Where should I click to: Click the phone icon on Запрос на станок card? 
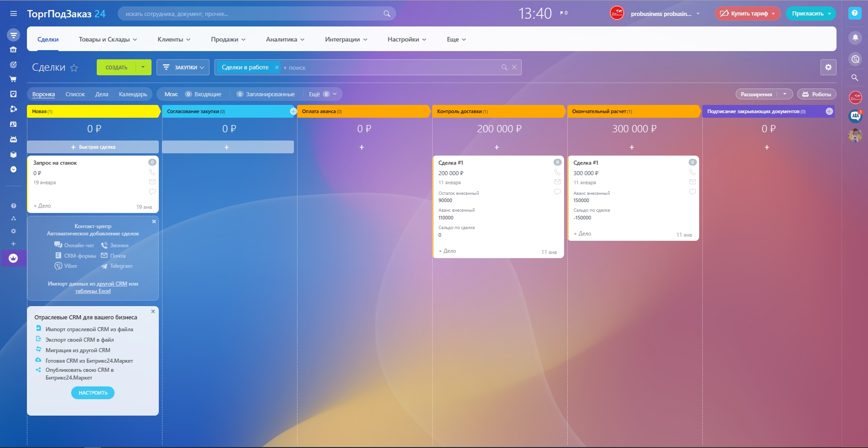coord(152,172)
